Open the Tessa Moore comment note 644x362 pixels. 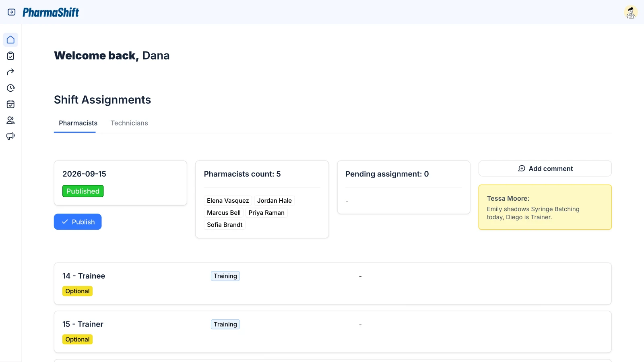(x=545, y=207)
